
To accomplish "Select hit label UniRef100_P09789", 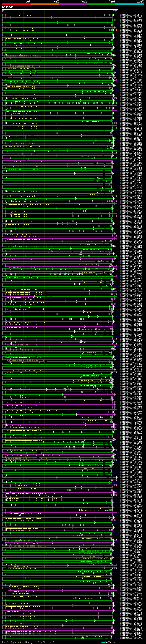I will click(x=131, y=53).
